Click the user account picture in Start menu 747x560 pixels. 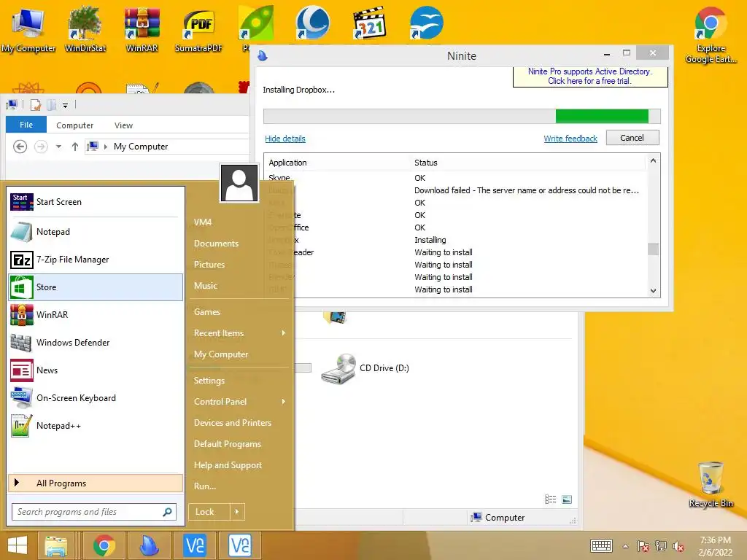click(x=239, y=183)
